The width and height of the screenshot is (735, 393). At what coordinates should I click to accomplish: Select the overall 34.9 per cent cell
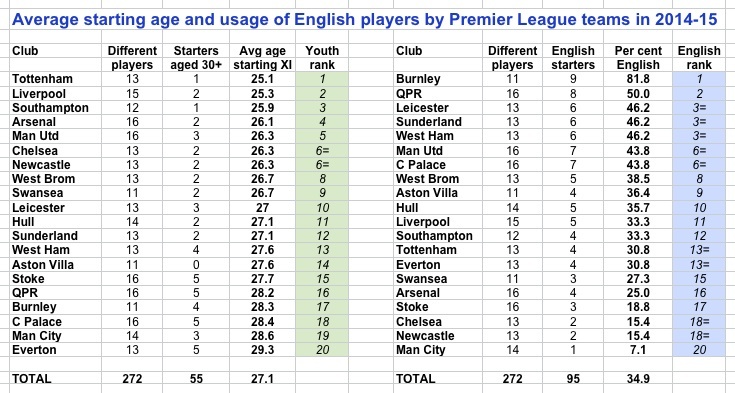[x=638, y=378]
